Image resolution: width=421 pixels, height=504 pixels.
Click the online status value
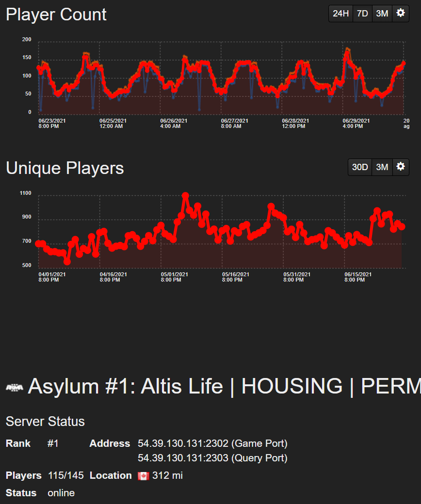point(61,493)
